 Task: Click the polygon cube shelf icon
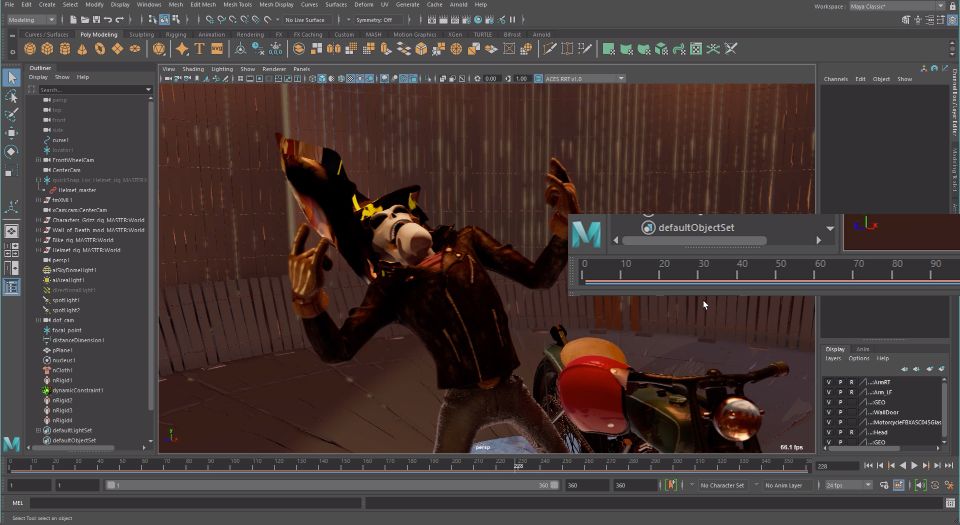click(x=48, y=48)
